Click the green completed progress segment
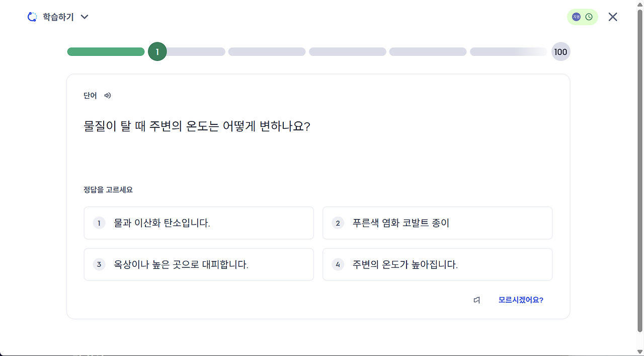 click(106, 52)
